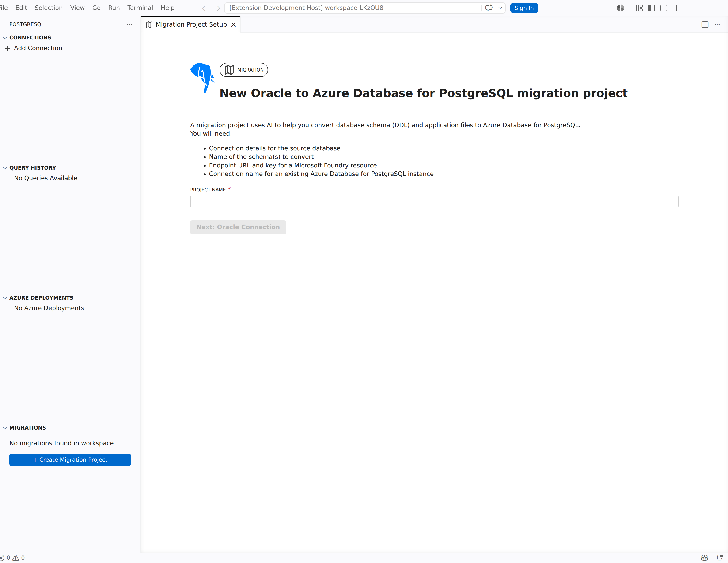Select 'No Azure Deployments' text
The image size is (728, 563).
[x=49, y=308]
